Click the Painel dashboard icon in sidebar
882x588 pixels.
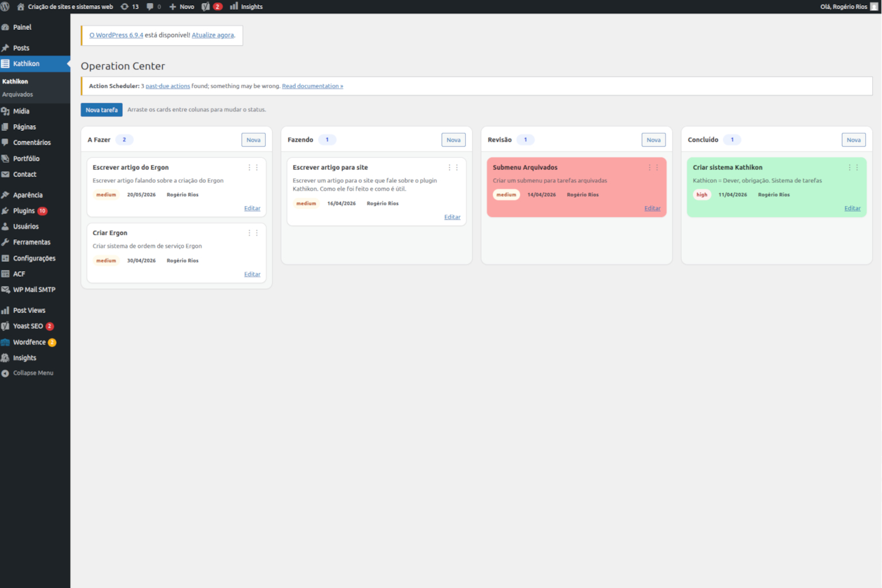click(x=5, y=27)
